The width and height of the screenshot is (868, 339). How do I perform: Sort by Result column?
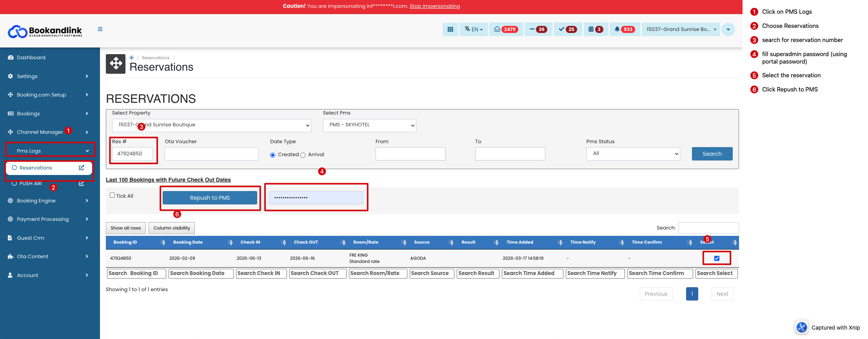point(478,242)
